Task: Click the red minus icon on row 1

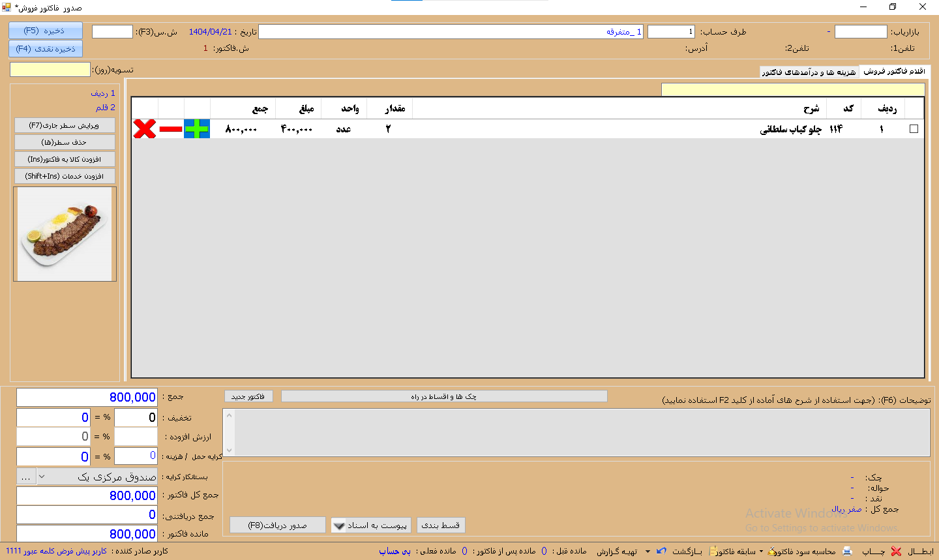Action: pyautogui.click(x=171, y=129)
